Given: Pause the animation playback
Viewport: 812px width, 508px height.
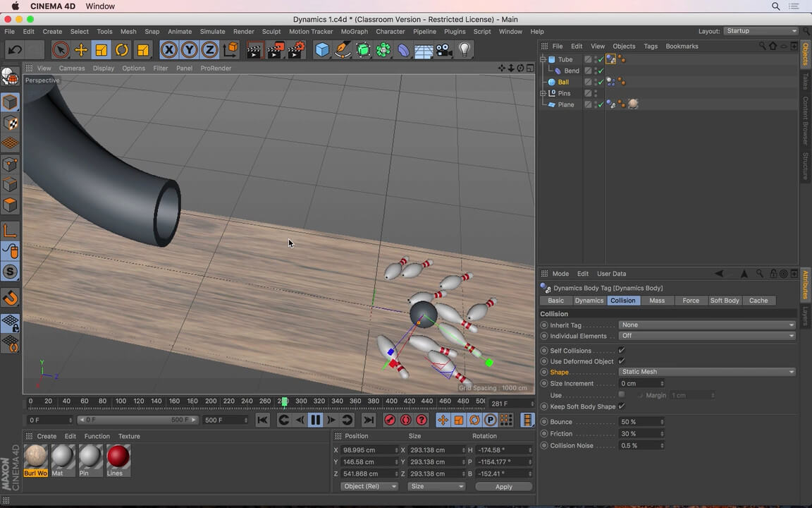Looking at the screenshot, I should click(315, 420).
